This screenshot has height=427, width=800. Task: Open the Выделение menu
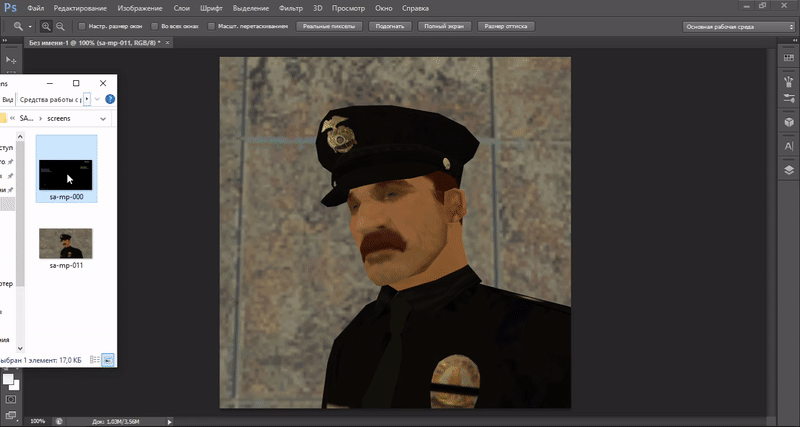(x=251, y=8)
